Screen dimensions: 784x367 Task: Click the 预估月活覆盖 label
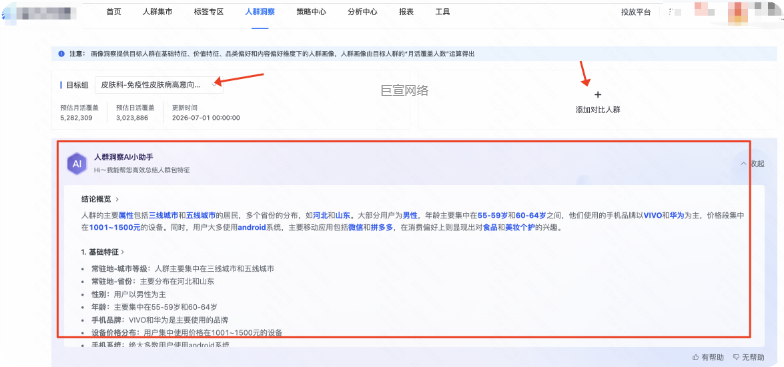[x=79, y=108]
